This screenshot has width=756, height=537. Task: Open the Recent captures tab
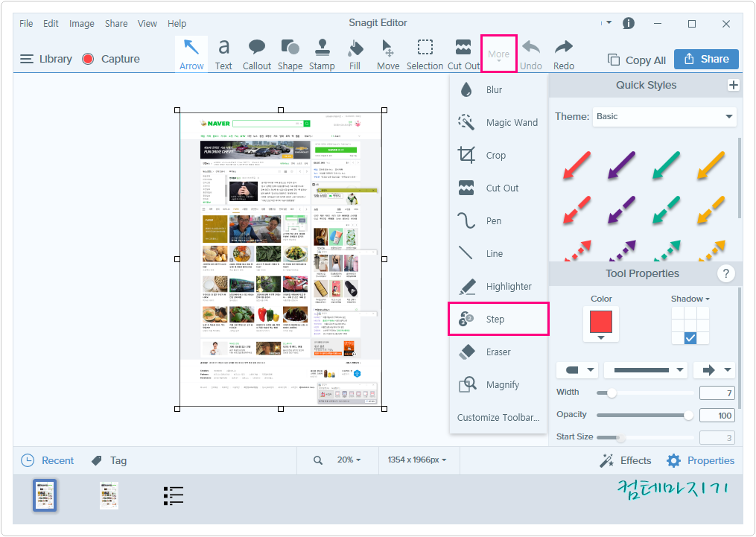pyautogui.click(x=47, y=461)
